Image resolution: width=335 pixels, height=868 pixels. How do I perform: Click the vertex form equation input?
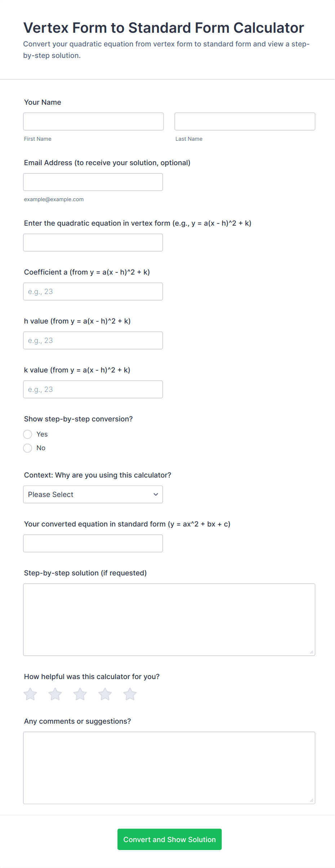click(93, 243)
